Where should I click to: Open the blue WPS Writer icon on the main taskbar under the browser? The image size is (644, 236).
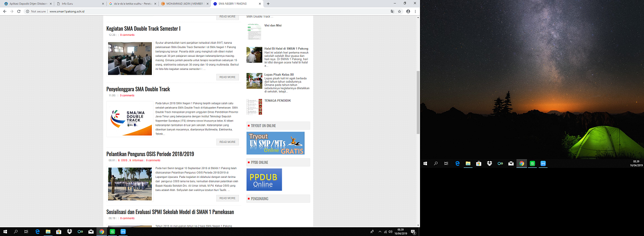(123, 232)
